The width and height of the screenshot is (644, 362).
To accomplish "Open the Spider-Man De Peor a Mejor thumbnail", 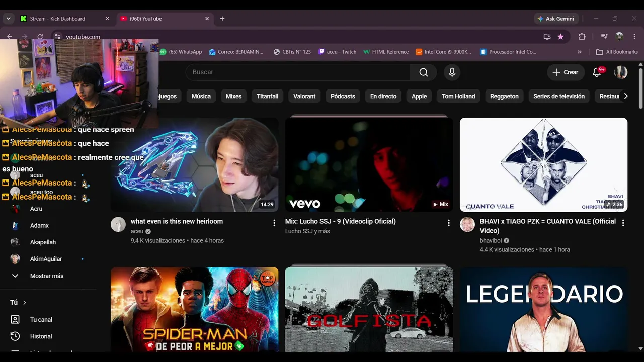I will click(194, 309).
